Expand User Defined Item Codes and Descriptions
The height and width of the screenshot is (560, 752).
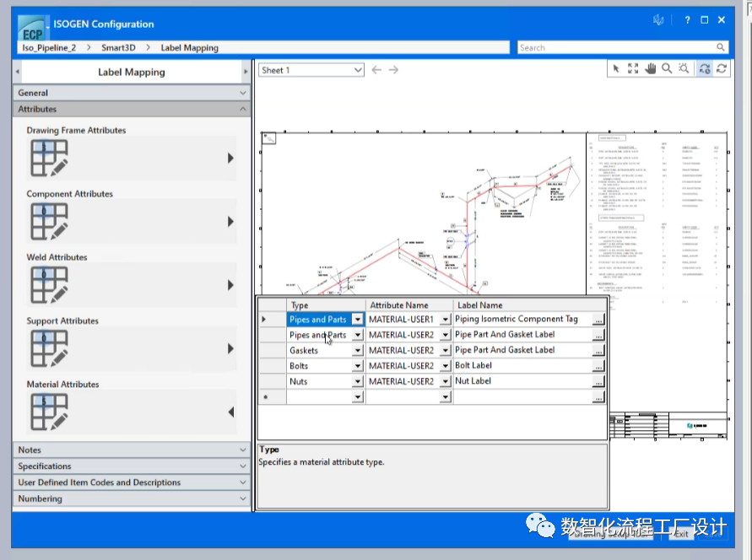click(132, 482)
